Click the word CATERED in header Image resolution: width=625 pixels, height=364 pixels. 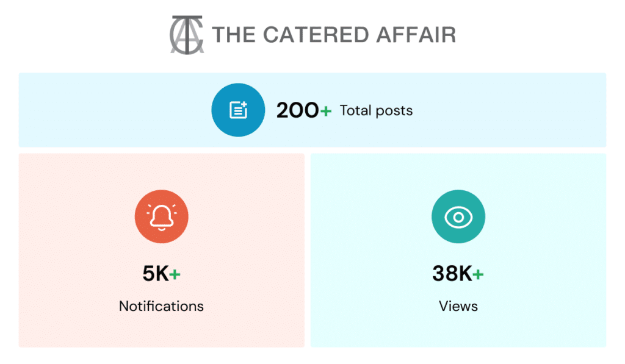[316, 35]
